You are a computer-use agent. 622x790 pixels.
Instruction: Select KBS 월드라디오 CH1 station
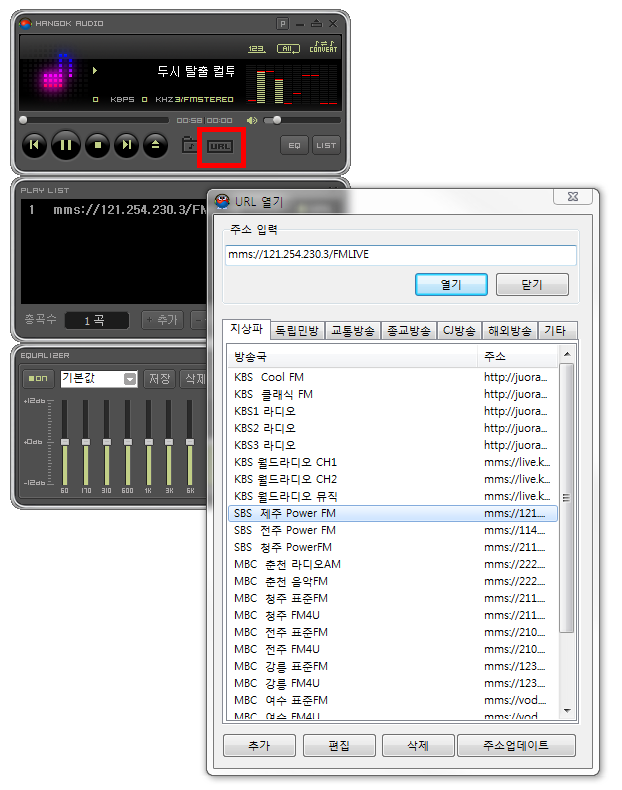point(393,463)
